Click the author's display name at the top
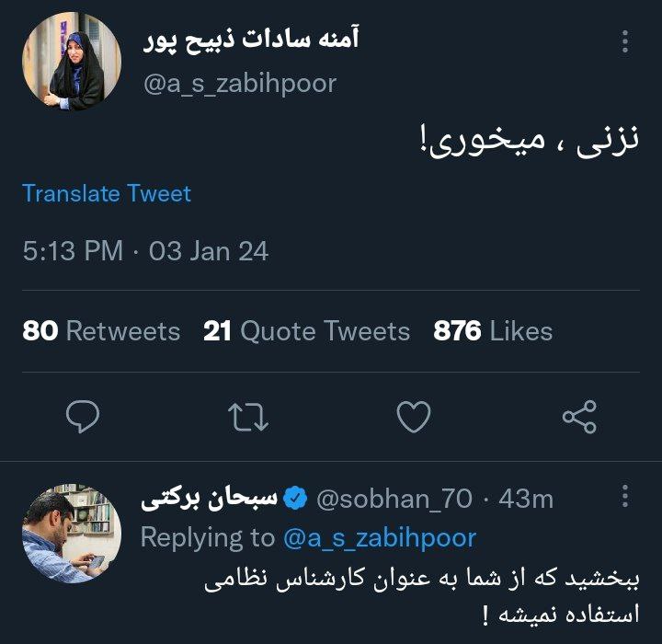The width and height of the screenshot is (662, 644). [x=252, y=40]
